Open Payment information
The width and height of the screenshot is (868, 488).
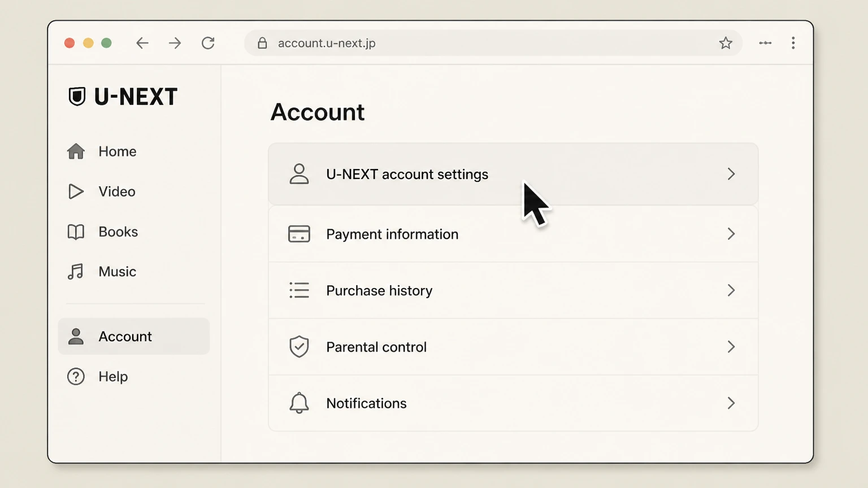click(513, 234)
